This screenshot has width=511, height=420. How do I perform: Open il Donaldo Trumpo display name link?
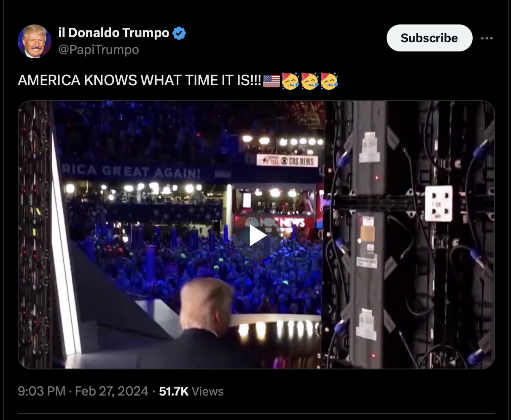[114, 33]
